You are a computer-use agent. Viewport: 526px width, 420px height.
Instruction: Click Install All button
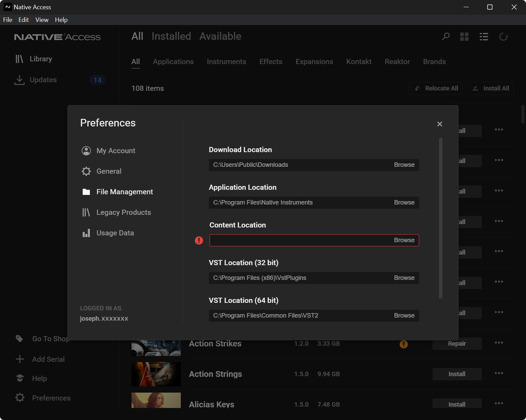[x=490, y=88]
